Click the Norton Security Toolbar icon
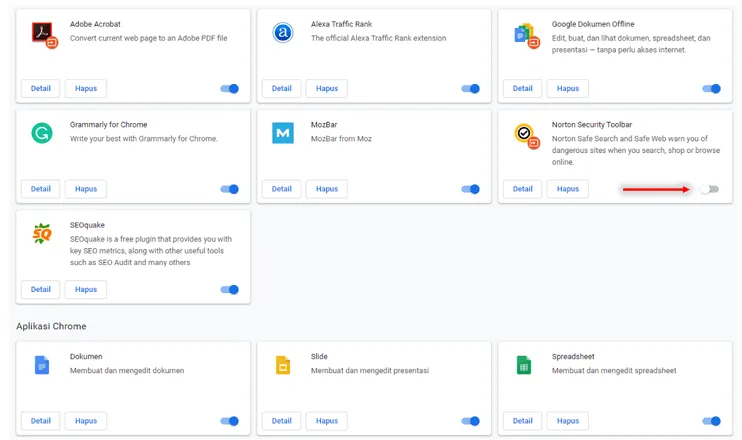This screenshot has height=440, width=742. pyautogui.click(x=526, y=135)
